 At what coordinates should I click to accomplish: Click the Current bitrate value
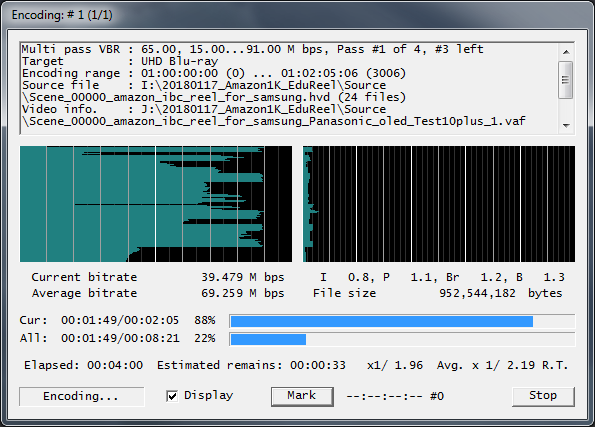click(x=242, y=277)
